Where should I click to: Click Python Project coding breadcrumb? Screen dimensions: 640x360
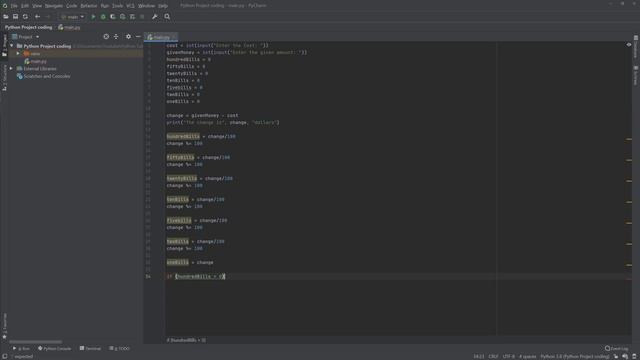tap(29, 27)
